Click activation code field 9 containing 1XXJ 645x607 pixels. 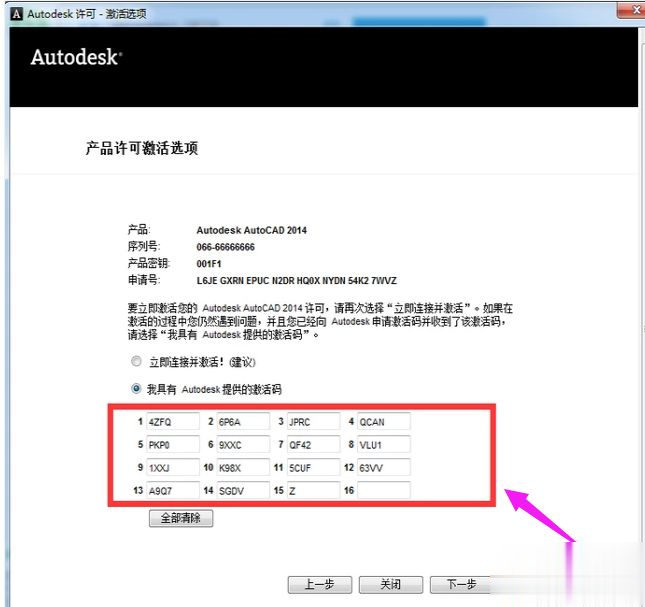tap(173, 468)
